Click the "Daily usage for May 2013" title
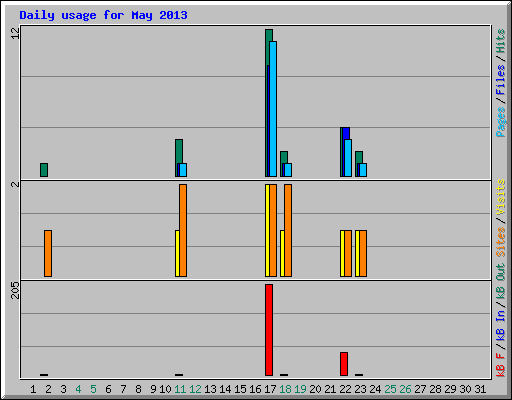 click(x=103, y=16)
